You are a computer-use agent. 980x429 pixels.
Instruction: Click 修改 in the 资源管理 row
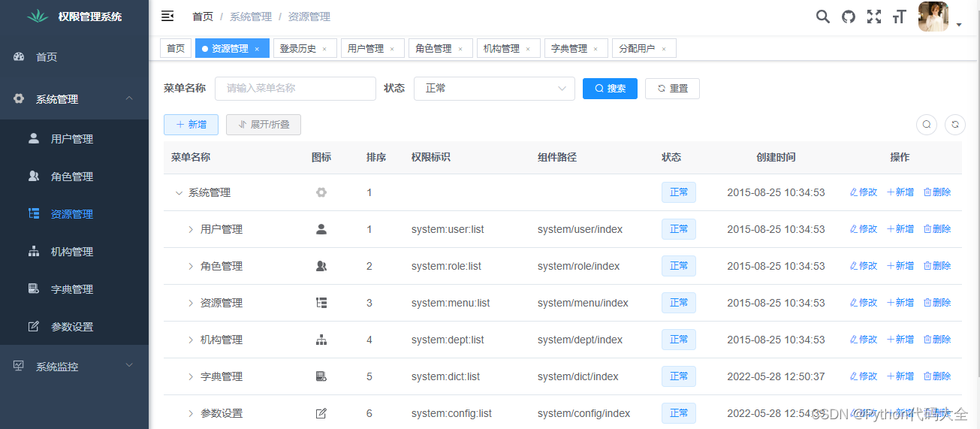click(864, 303)
